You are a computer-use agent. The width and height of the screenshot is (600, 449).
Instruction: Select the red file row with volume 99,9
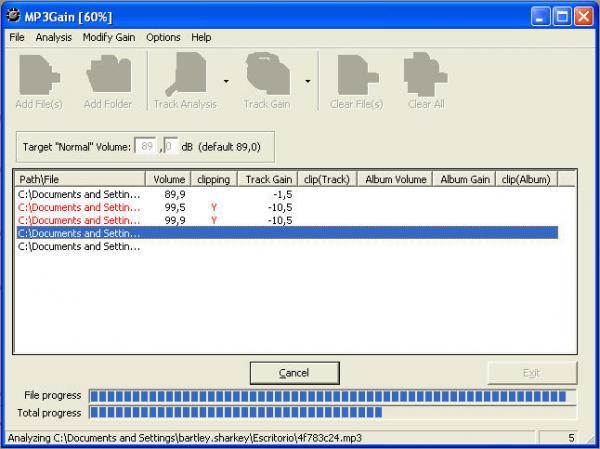[x=287, y=220]
